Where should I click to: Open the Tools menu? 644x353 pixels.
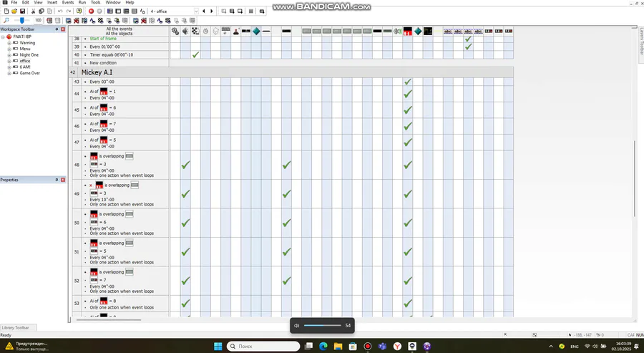click(96, 2)
